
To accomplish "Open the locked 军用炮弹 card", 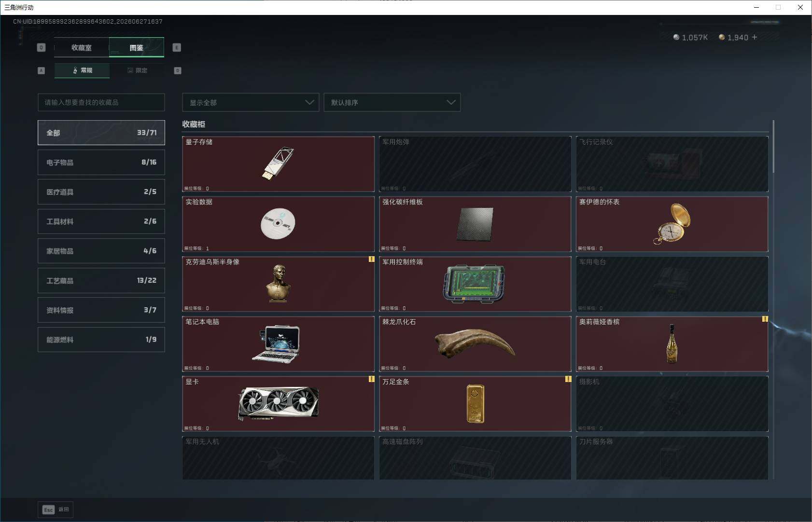I will 475,164.
